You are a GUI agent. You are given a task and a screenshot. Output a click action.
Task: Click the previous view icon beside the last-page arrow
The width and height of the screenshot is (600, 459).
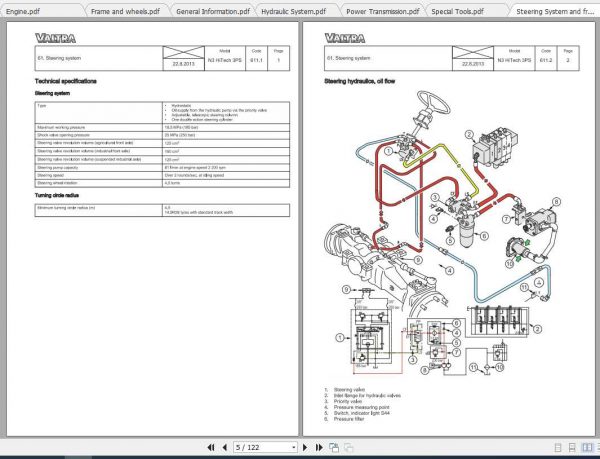pyautogui.click(x=334, y=447)
